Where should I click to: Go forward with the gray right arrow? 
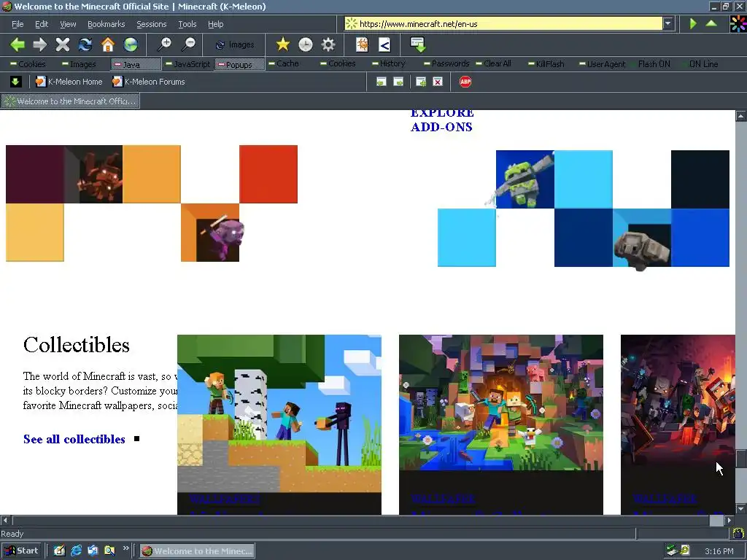(x=40, y=44)
